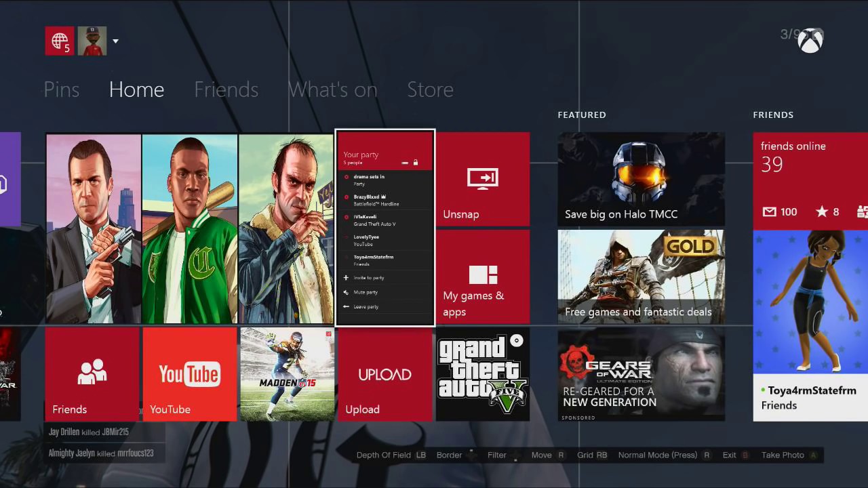Expand the dropdown arrow beside the avatar
This screenshot has height=488, width=868.
point(115,41)
